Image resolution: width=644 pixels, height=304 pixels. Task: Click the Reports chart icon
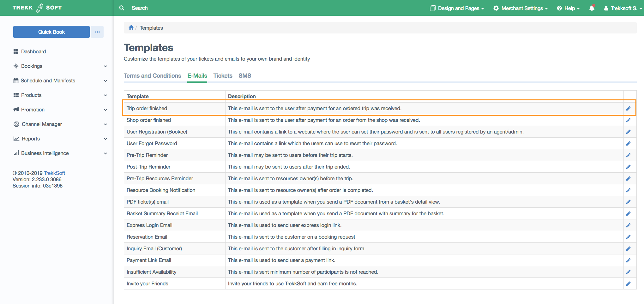coord(16,139)
